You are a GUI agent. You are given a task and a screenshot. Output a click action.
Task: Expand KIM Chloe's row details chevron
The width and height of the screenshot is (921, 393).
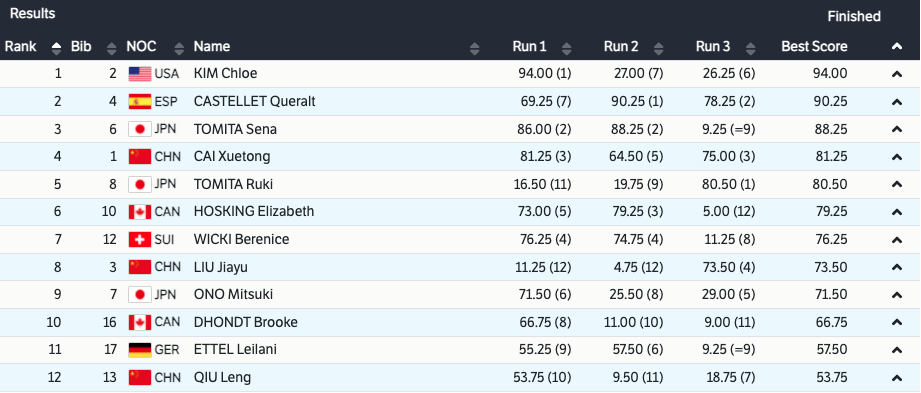coord(896,75)
